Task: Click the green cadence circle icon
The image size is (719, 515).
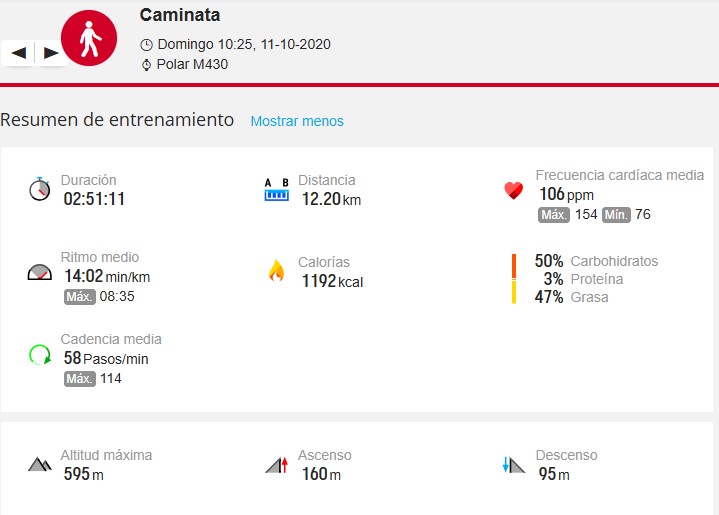Action: click(x=40, y=354)
